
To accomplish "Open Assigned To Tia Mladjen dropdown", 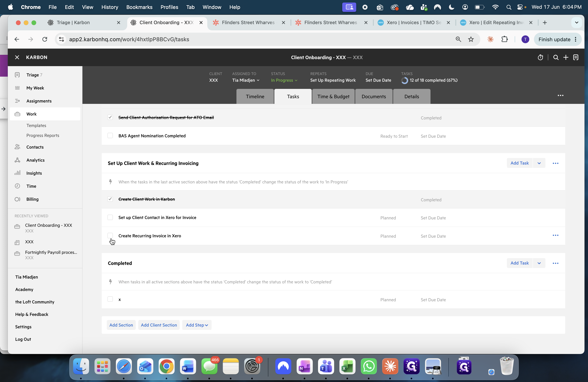I will [x=246, y=80].
